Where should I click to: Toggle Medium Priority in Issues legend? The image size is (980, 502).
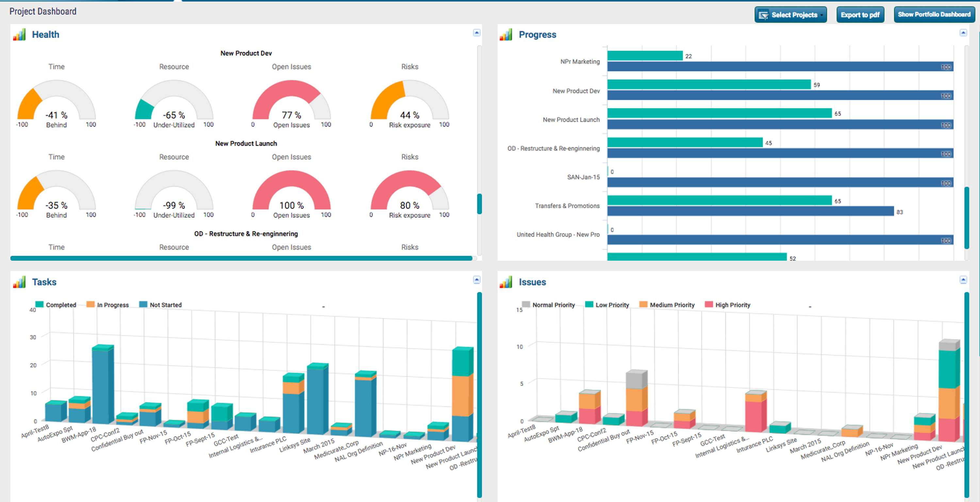(667, 305)
